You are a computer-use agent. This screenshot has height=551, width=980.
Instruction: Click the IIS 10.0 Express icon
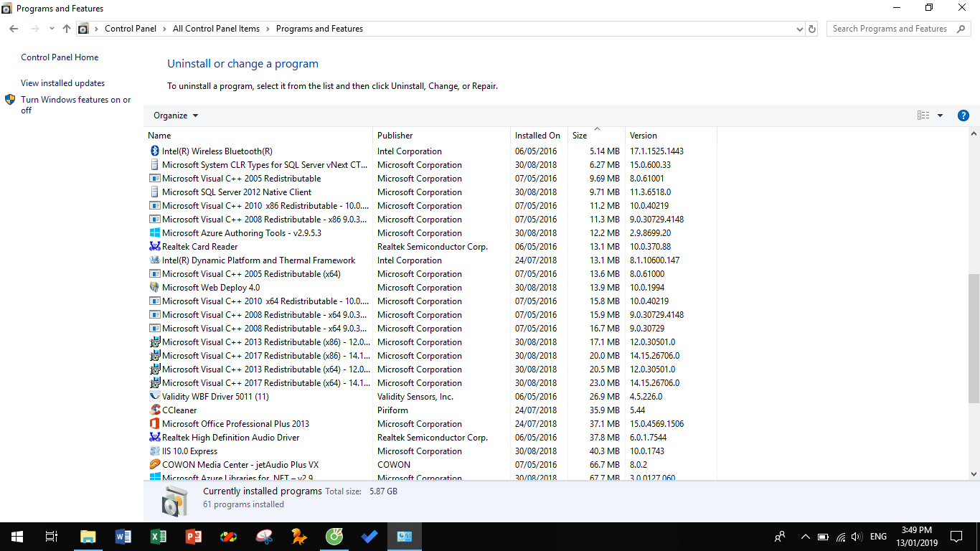(154, 451)
